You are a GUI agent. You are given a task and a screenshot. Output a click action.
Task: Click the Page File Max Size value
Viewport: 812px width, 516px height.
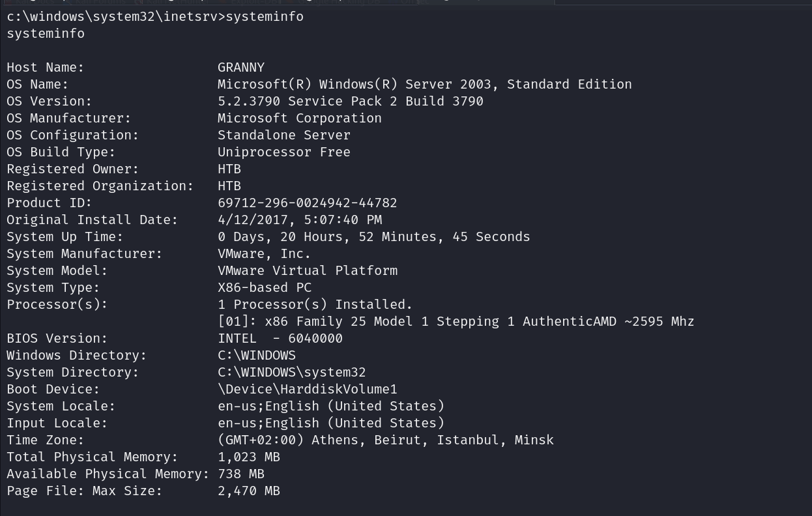248,491
